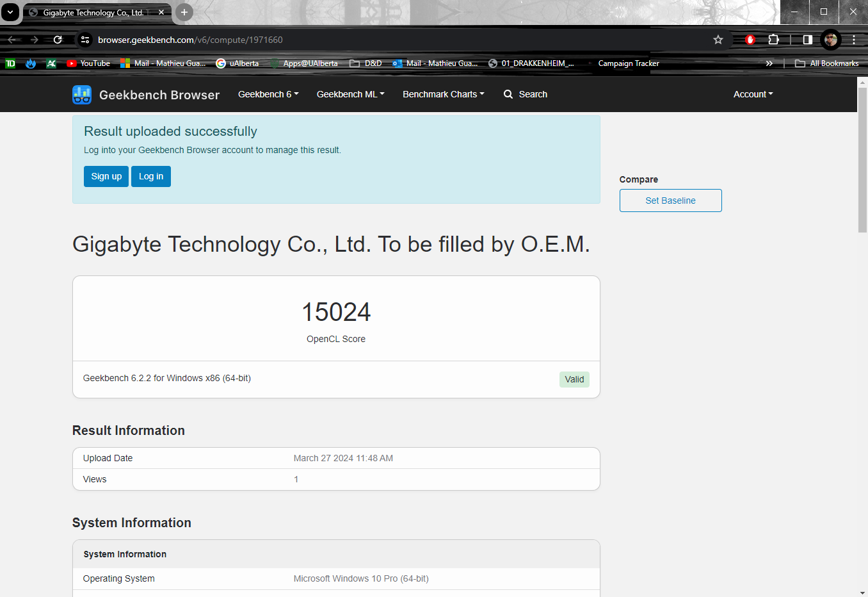Click the upload date March 27 2024 value
The height and width of the screenshot is (597, 868).
343,458
